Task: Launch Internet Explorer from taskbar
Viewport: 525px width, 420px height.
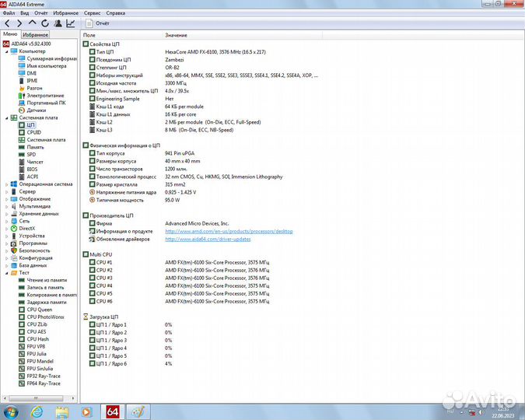Action: tap(37, 411)
